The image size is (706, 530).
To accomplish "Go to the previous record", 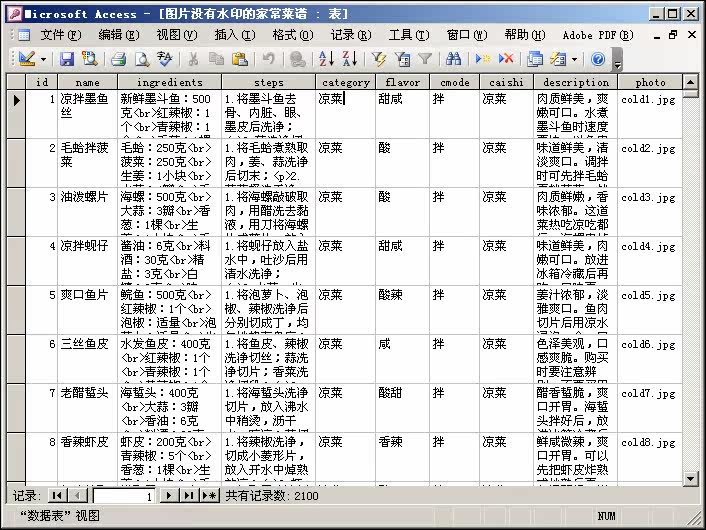I will tap(78, 496).
